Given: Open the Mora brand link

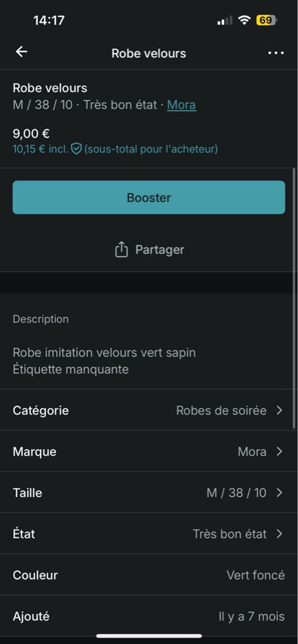Looking at the screenshot, I should coord(181,105).
